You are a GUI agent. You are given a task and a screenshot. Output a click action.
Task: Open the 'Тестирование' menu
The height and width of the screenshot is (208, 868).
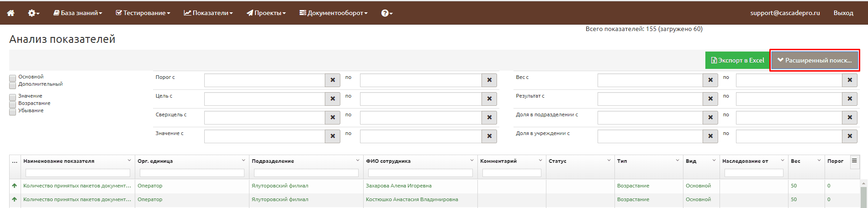click(143, 13)
